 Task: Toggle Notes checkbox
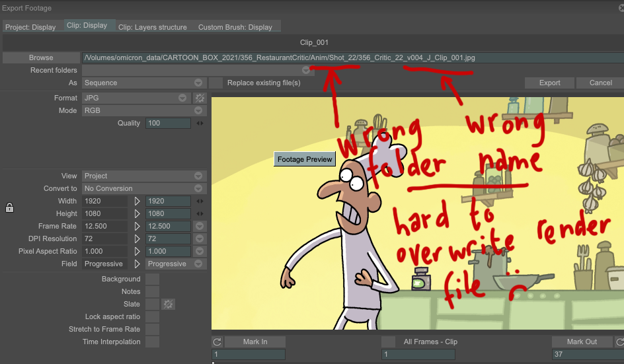[153, 291]
